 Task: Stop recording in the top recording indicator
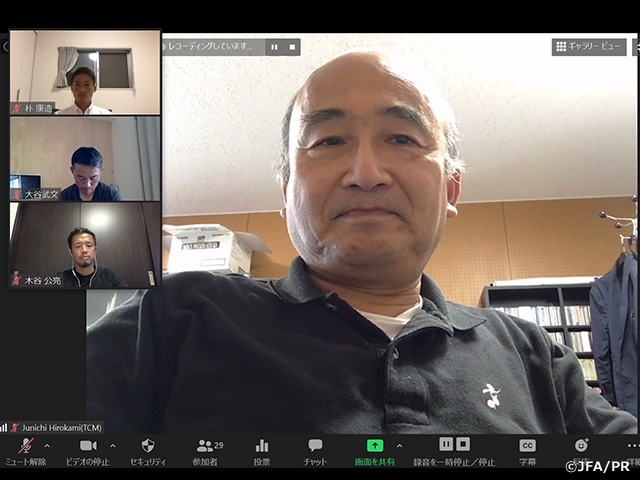click(292, 47)
